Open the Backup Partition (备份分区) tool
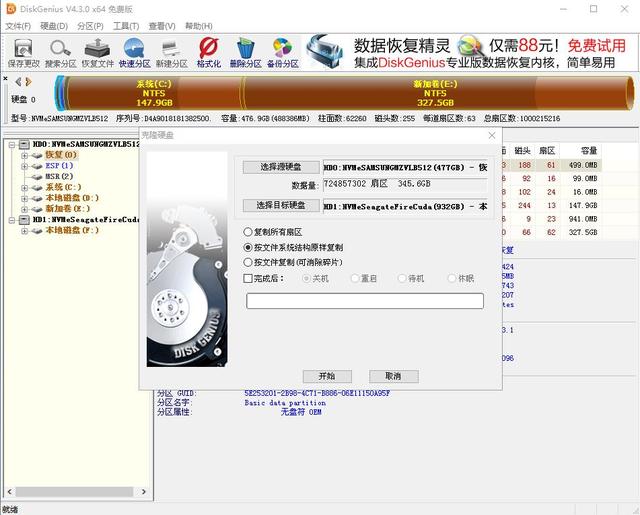 (282, 53)
